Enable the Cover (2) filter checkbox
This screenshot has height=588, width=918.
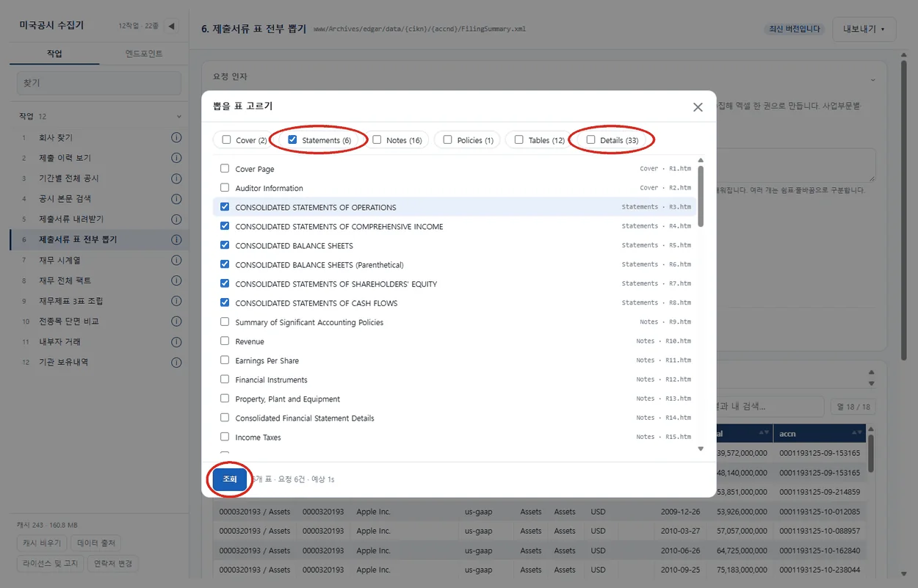coord(226,140)
